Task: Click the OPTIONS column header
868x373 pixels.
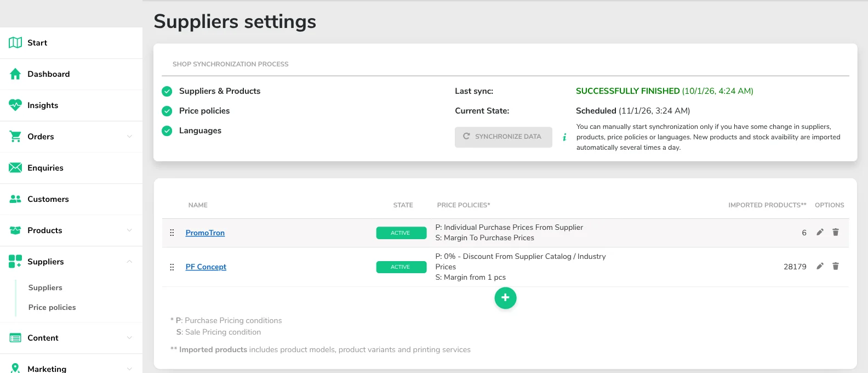Action: (830, 205)
